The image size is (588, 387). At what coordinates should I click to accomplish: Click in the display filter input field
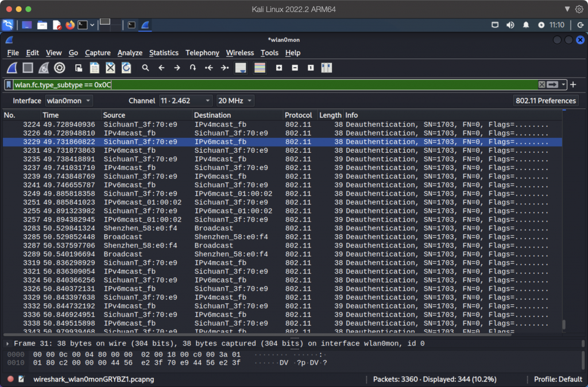[x=275, y=85]
